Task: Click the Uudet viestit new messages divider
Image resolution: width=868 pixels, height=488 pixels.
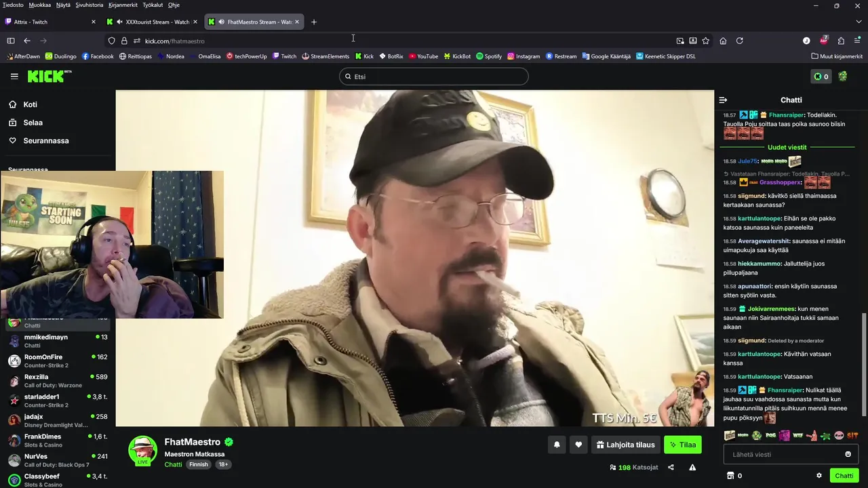Action: [x=787, y=147]
